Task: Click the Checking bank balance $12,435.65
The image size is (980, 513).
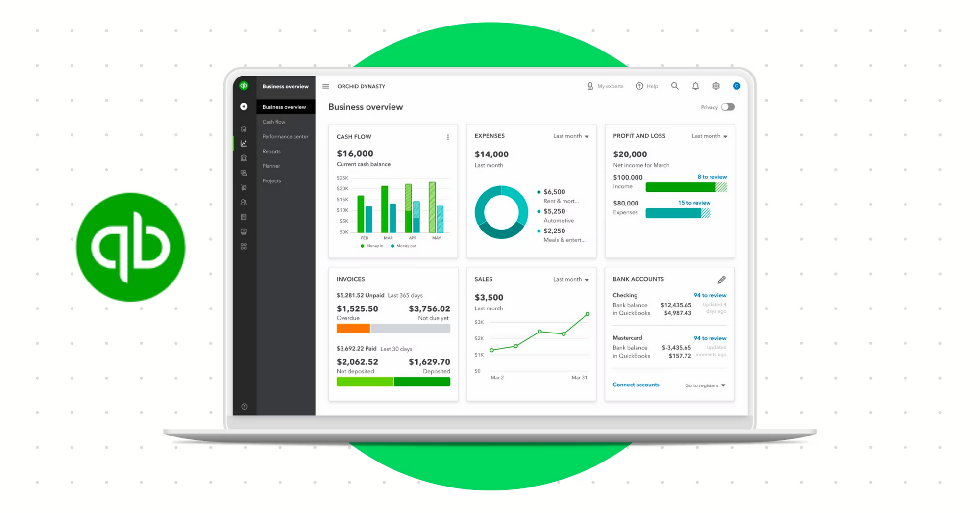Action: pos(676,305)
